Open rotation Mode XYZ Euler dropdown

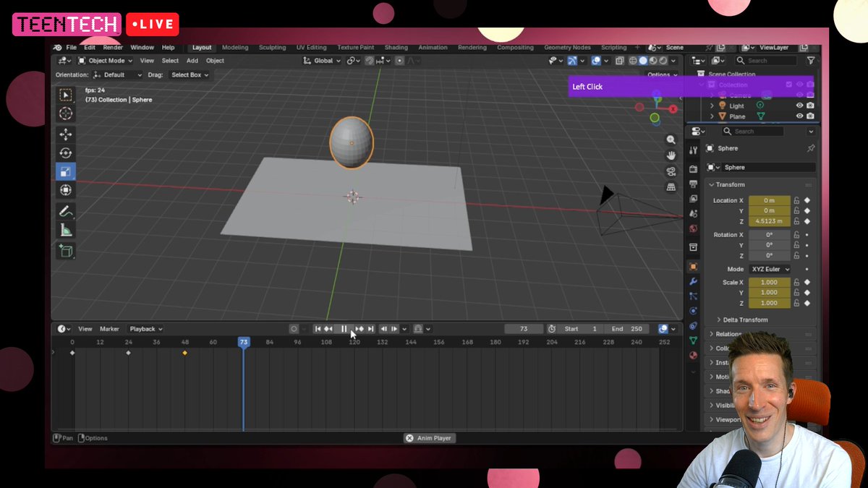point(770,269)
